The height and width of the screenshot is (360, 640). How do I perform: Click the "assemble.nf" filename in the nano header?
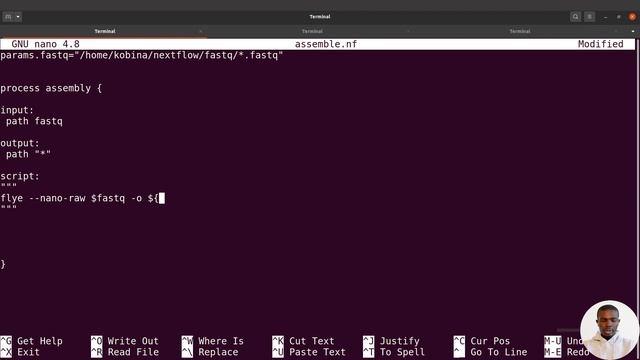pos(326,44)
